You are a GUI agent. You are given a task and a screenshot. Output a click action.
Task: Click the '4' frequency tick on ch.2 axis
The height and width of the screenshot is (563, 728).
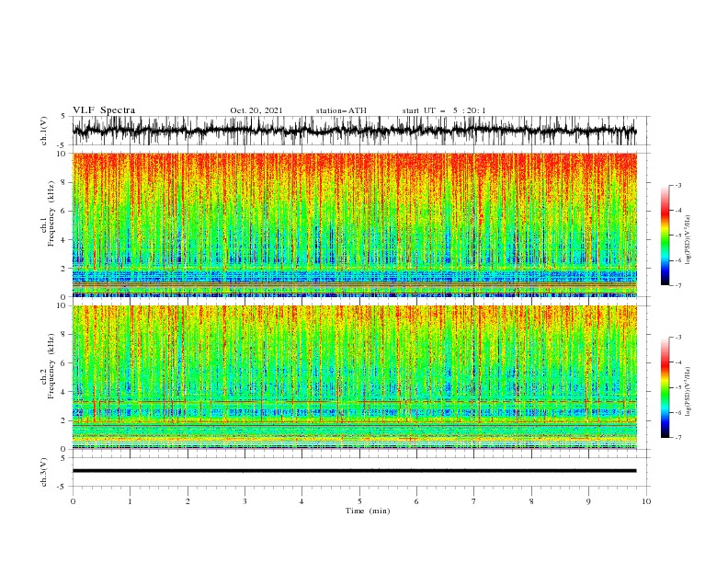[x=64, y=392]
